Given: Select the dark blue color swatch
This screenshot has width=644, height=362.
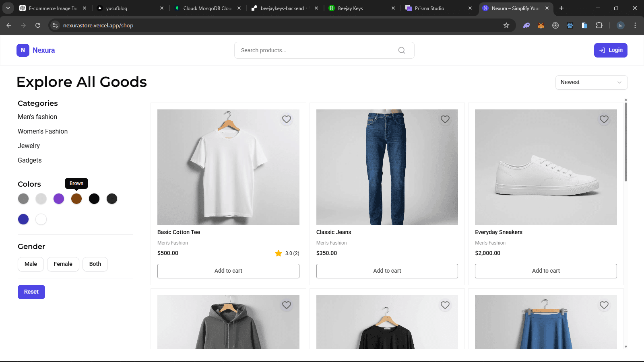Looking at the screenshot, I should pyautogui.click(x=23, y=219).
